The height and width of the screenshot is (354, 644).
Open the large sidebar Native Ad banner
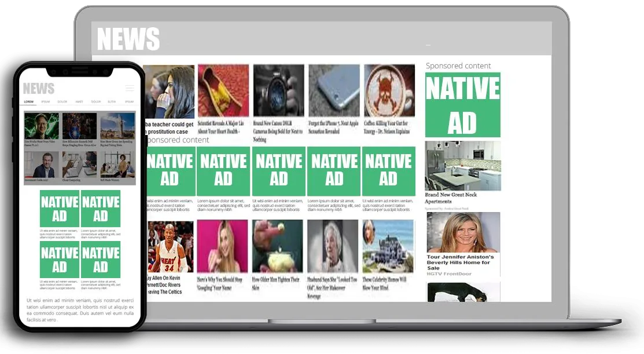click(x=463, y=105)
